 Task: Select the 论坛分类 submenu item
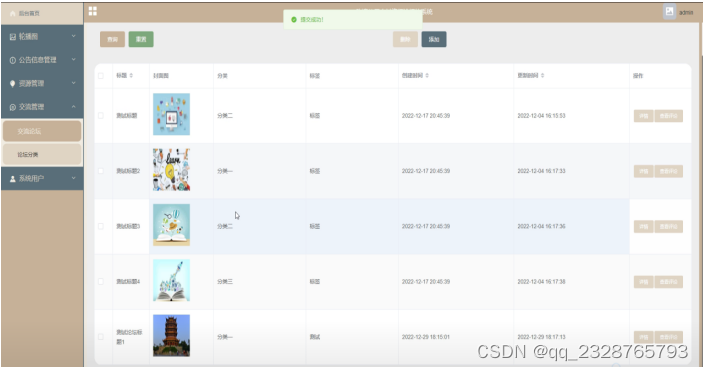point(42,154)
